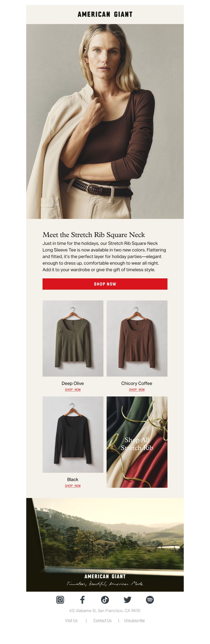Open the Spotify icon in footer
Screen dimensions: 210x644
click(150, 600)
